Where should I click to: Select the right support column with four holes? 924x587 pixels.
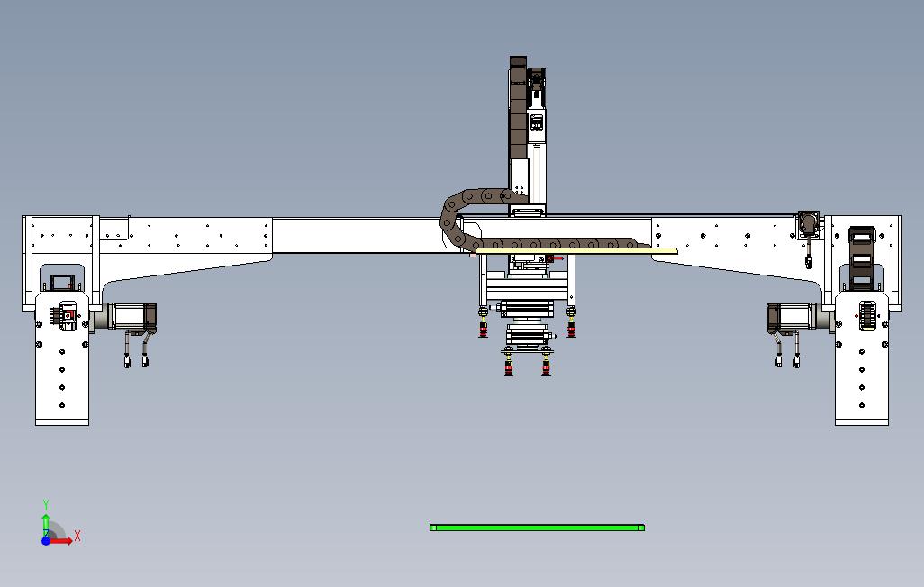point(862,357)
